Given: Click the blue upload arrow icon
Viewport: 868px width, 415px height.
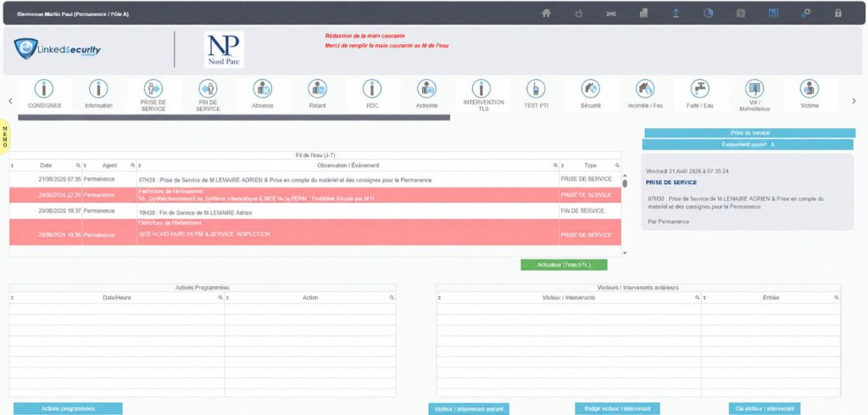Looking at the screenshot, I should coord(676,14).
